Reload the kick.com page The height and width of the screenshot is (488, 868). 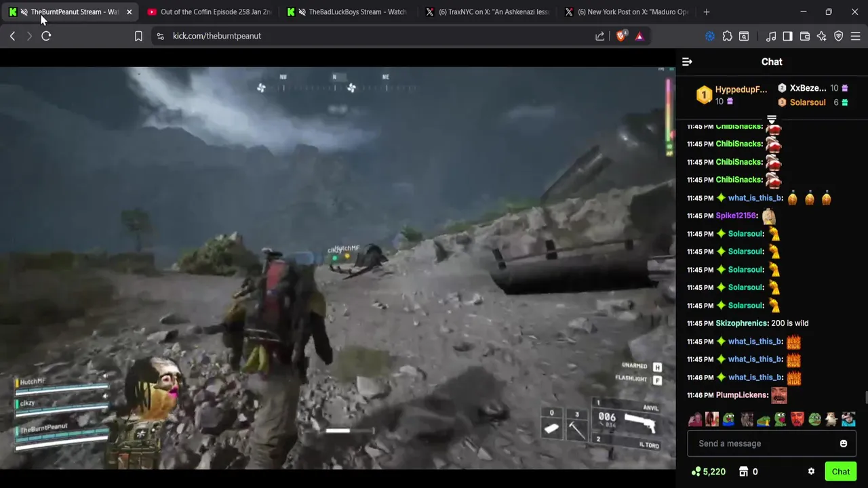point(46,36)
